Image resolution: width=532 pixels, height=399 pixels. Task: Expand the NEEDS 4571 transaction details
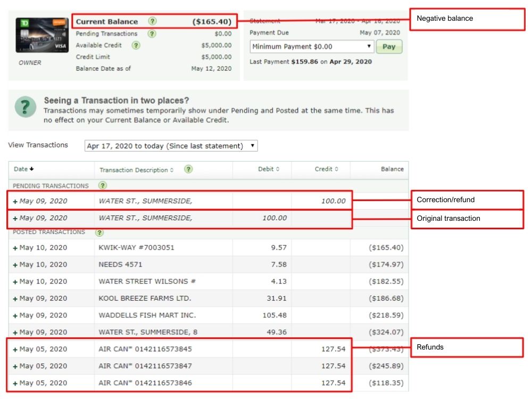coord(15,265)
